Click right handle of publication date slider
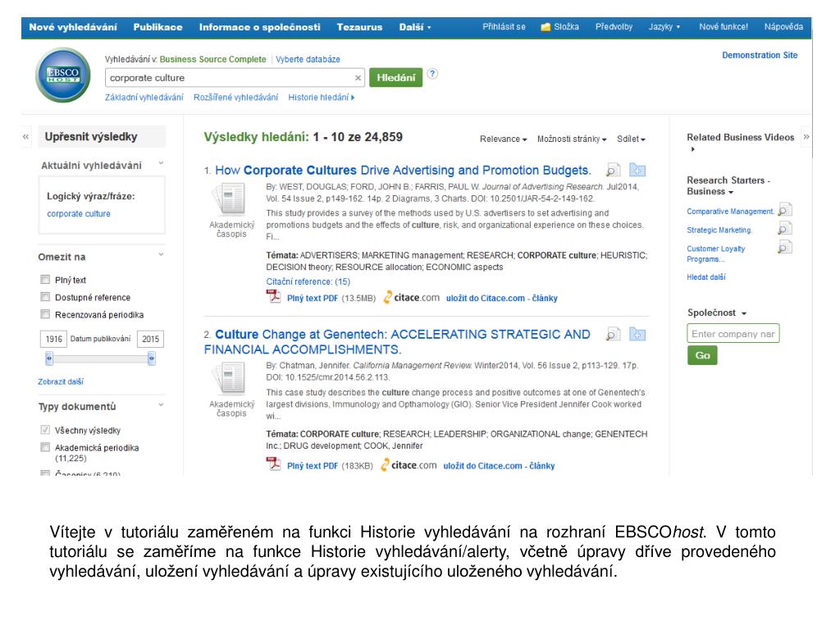 [x=152, y=358]
